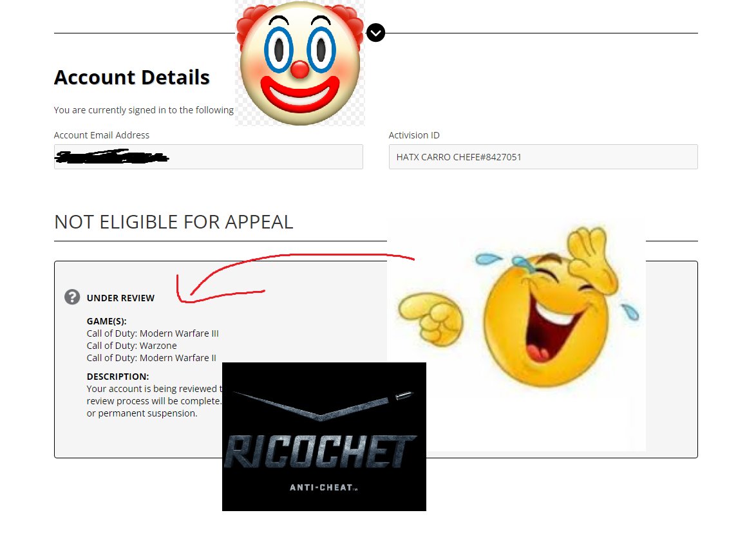
Task: Click the Ricochet Anti-Cheat logo image
Action: coord(324,436)
